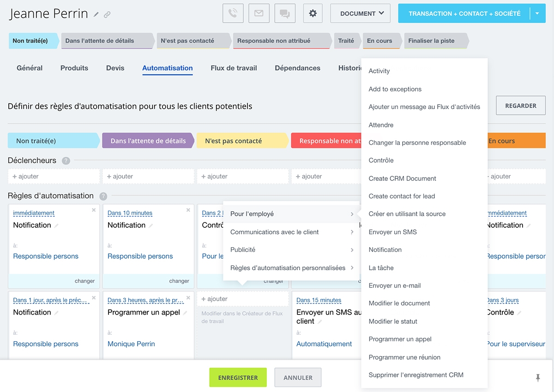This screenshot has width=554, height=392.
Task: Expand the Transaction + Contact + Société arrow
Action: tap(537, 13)
